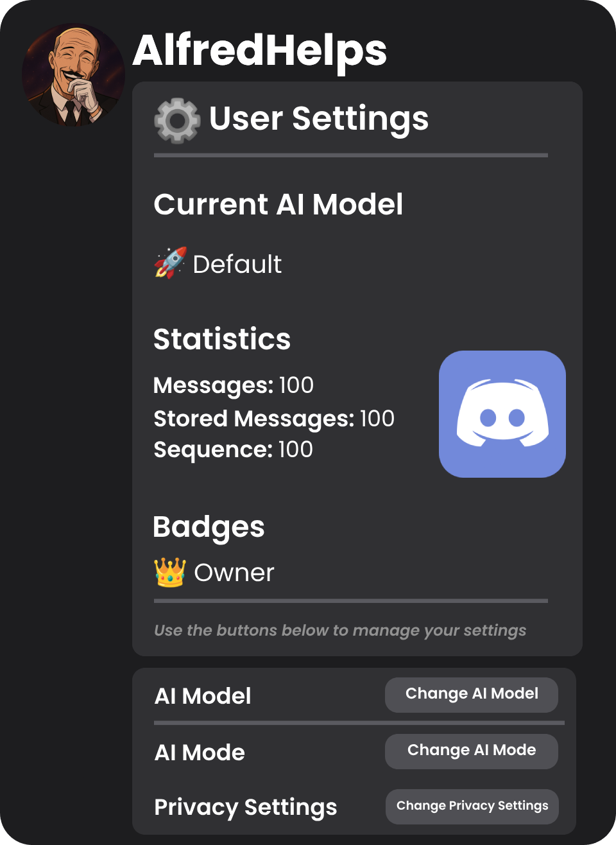This screenshot has width=616, height=845.
Task: Select the Current AI Model heading
Action: [x=278, y=204]
